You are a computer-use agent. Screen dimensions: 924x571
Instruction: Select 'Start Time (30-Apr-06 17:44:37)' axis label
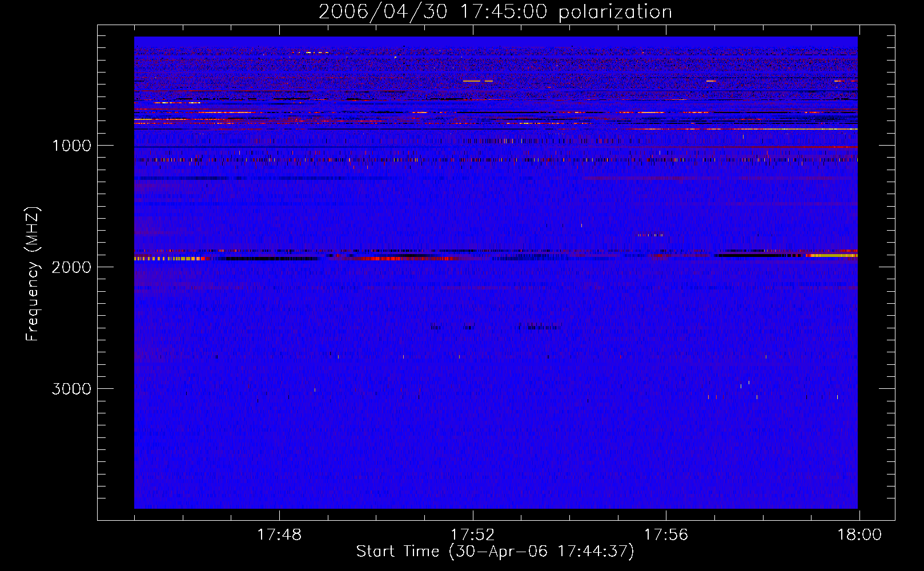tap(495, 552)
